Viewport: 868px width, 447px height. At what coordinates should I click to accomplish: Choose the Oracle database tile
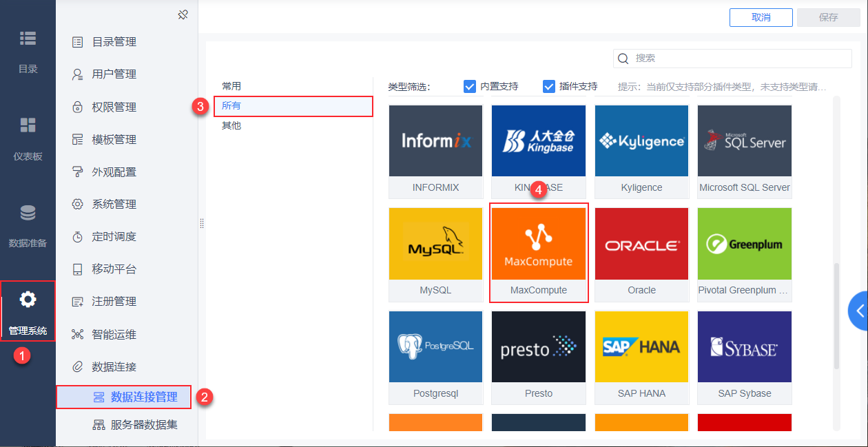(x=641, y=255)
